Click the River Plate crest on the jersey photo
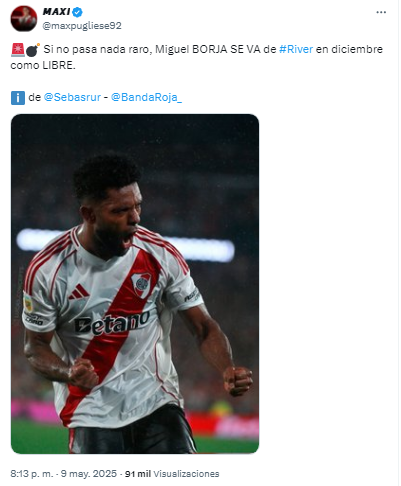 point(141,284)
